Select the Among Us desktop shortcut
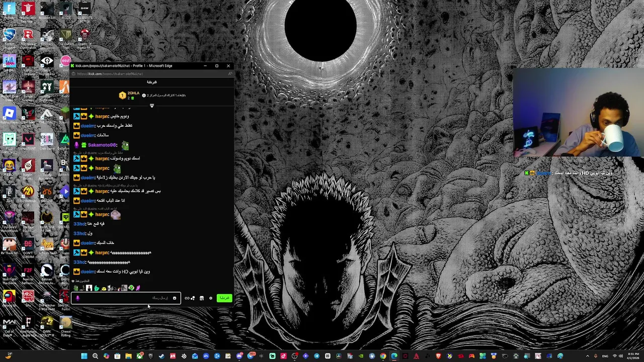This screenshot has width=644, height=362. click(x=9, y=299)
